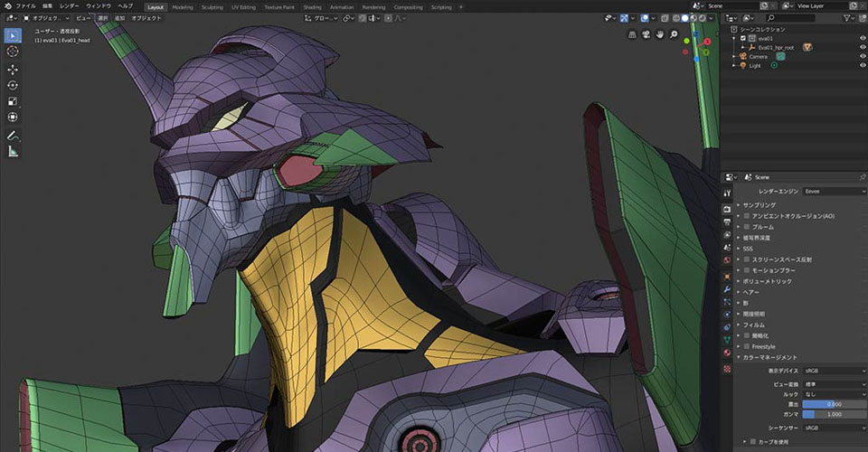868x452 pixels.
Task: Open the Object Data properties tab
Action: [727, 340]
